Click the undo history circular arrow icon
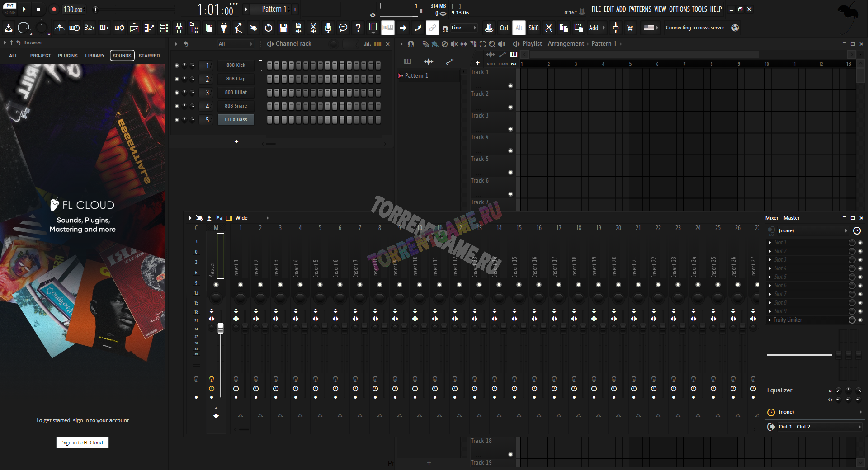Image resolution: width=868 pixels, height=470 pixels. tap(269, 28)
